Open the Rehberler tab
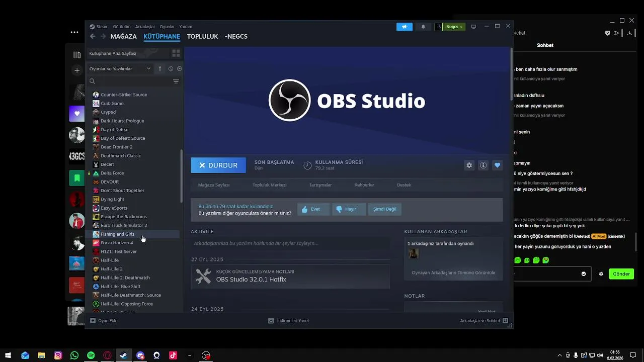 tap(364, 185)
